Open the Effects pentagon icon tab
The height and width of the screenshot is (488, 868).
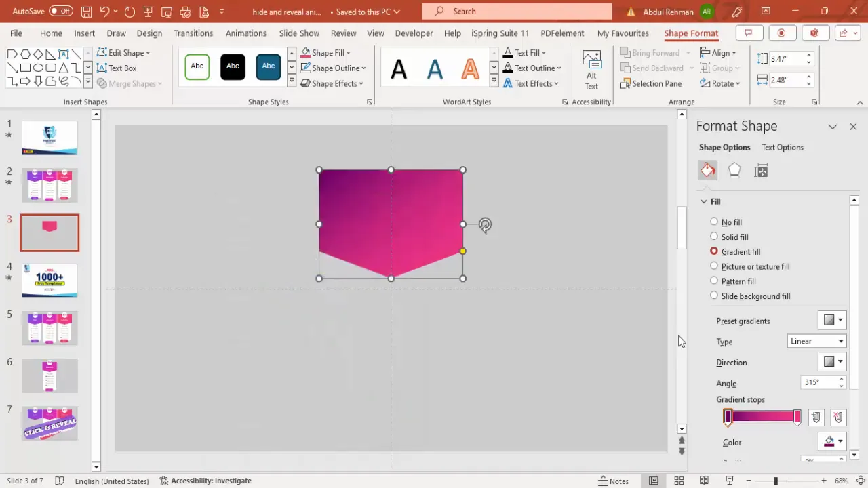pos(734,170)
